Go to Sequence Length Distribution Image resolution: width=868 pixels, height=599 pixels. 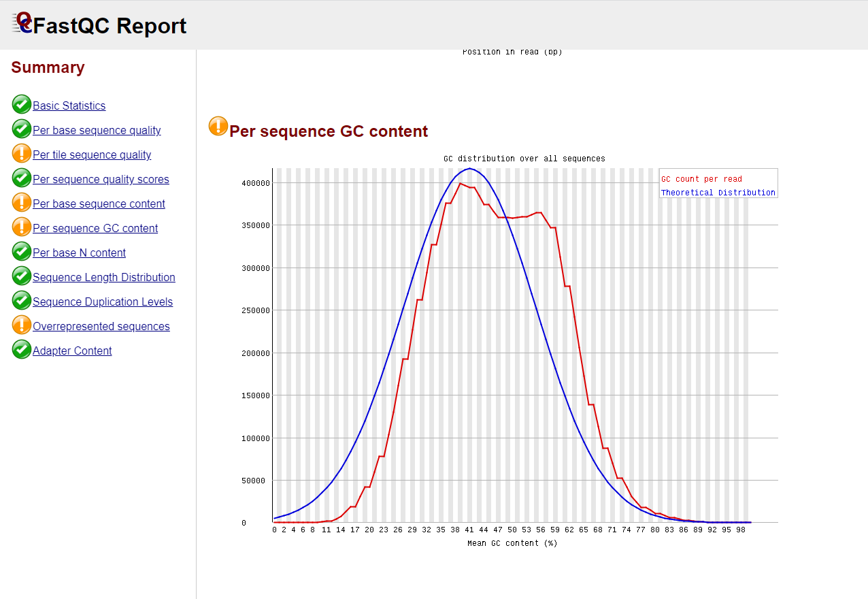point(104,278)
